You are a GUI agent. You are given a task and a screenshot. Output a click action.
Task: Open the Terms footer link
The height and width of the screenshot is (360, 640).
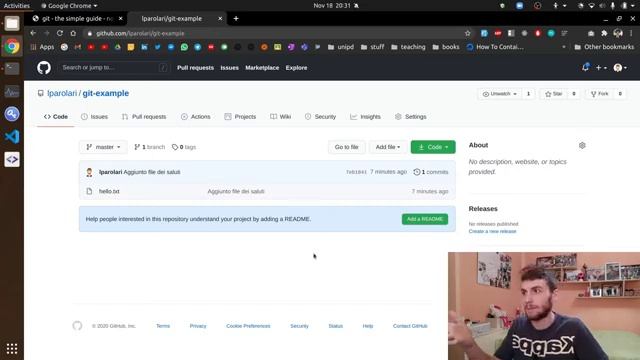(x=163, y=326)
